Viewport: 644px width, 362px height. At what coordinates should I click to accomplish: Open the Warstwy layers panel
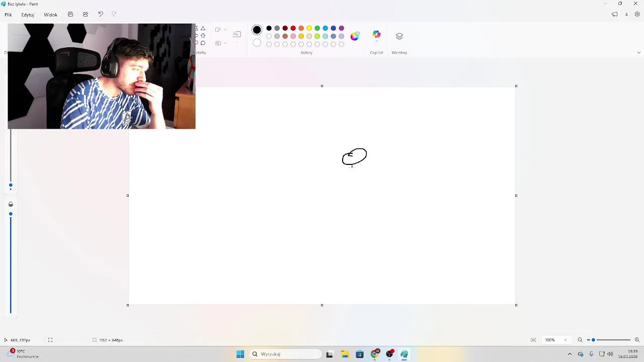pyautogui.click(x=399, y=36)
